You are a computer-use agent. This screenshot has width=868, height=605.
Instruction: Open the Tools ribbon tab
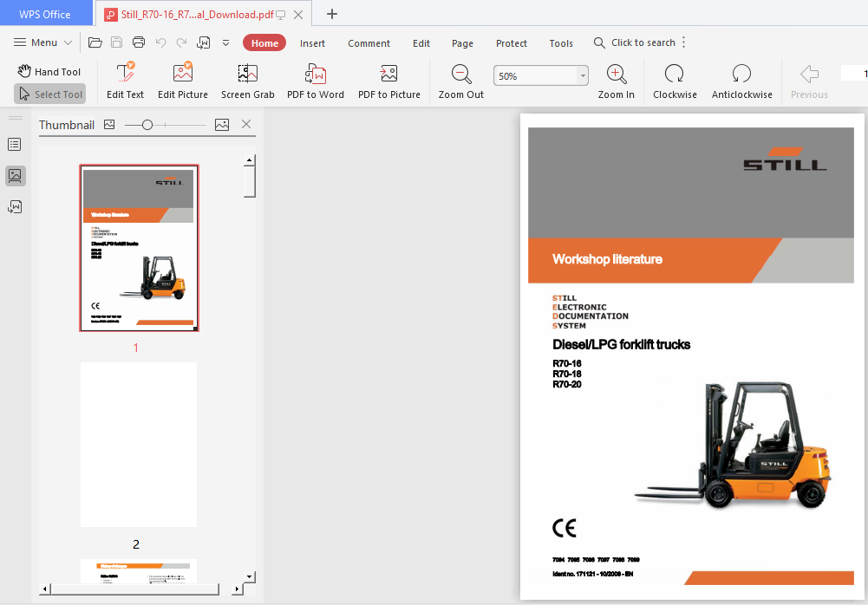(x=561, y=43)
